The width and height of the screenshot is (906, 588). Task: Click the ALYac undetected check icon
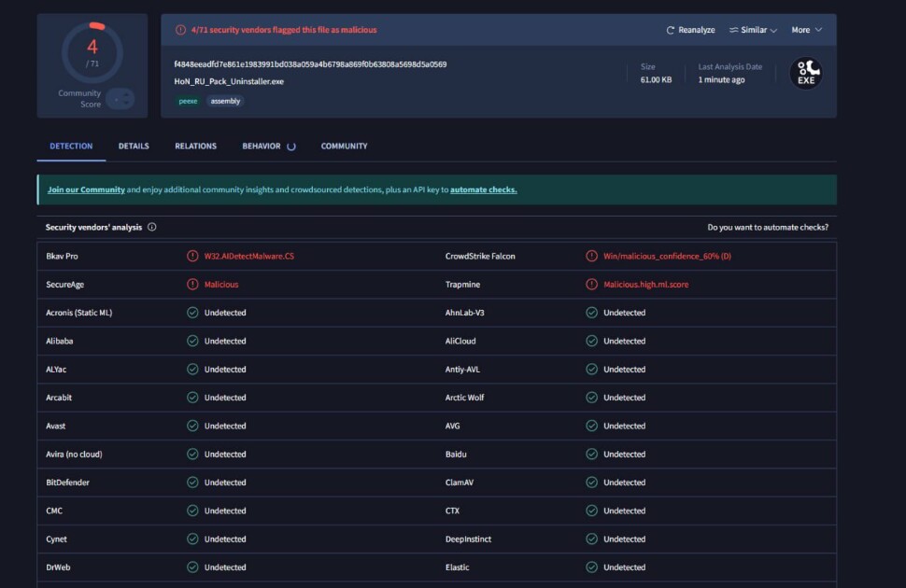coord(192,369)
